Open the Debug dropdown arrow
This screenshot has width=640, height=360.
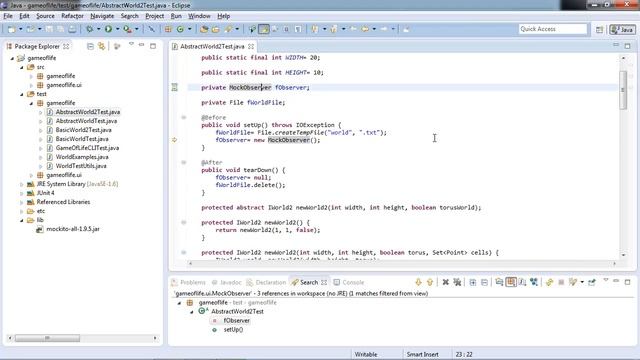click(98, 29)
